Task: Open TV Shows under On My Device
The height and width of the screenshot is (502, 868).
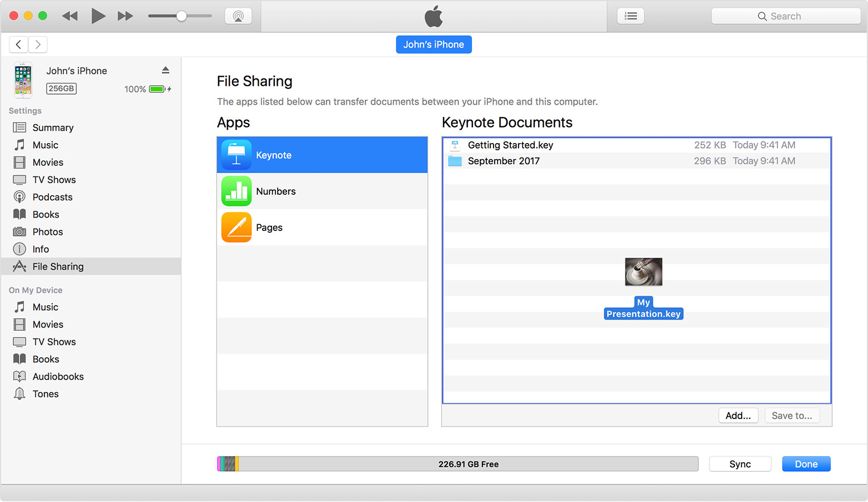Action: click(x=91, y=342)
